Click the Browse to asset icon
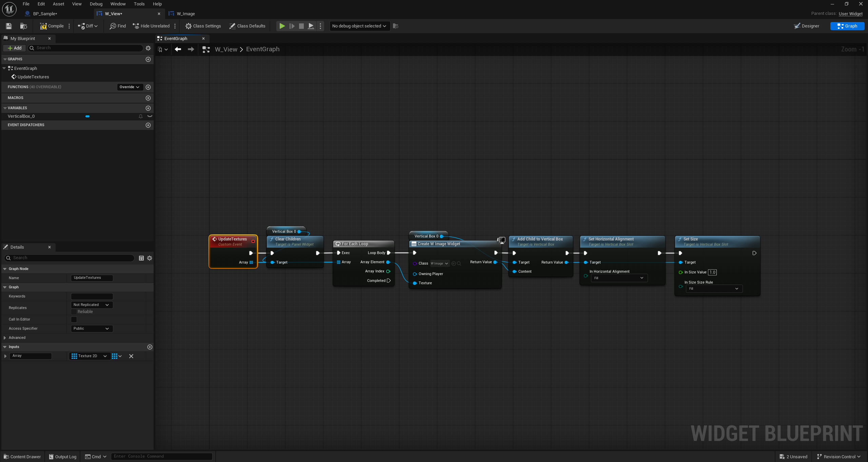The width and height of the screenshot is (868, 462). point(23,26)
